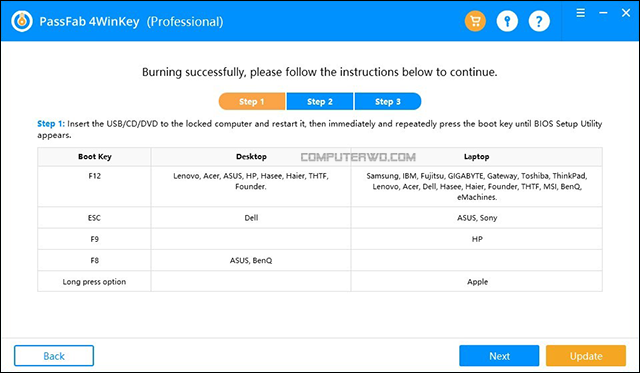Click the Next button
Viewport: 640px width, 373px height.
tap(499, 356)
